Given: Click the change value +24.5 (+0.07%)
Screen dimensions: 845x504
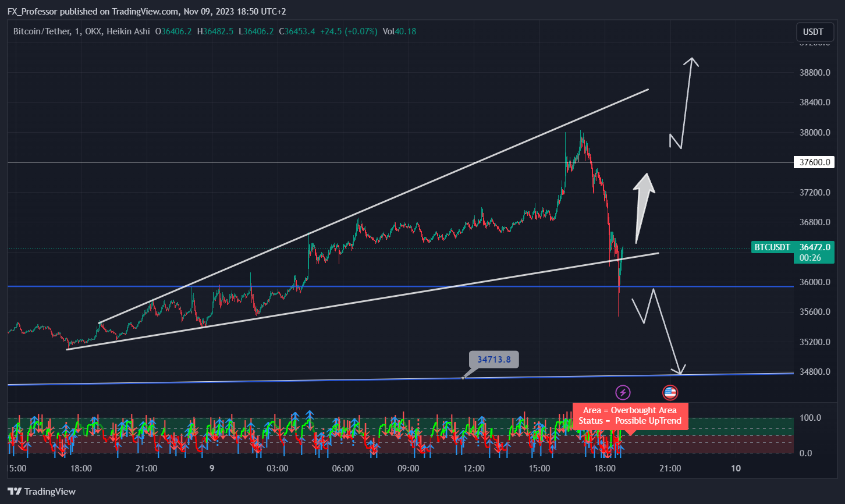Looking at the screenshot, I should (349, 31).
